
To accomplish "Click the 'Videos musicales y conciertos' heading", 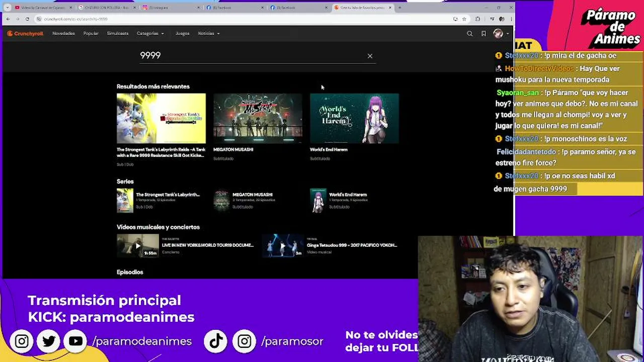I will (158, 227).
